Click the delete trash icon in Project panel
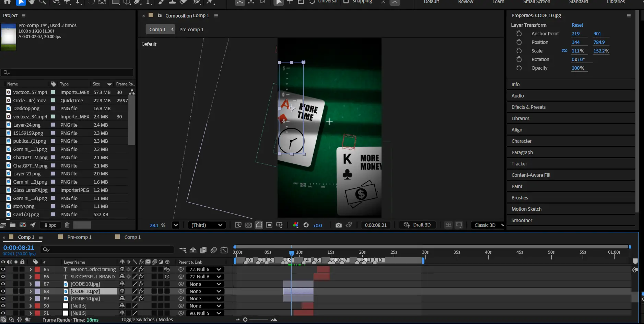 67,225
